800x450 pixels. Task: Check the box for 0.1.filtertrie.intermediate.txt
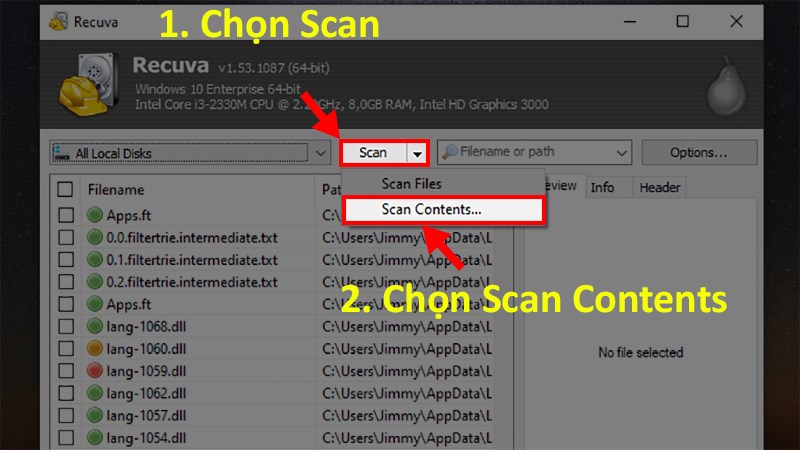coord(66,260)
